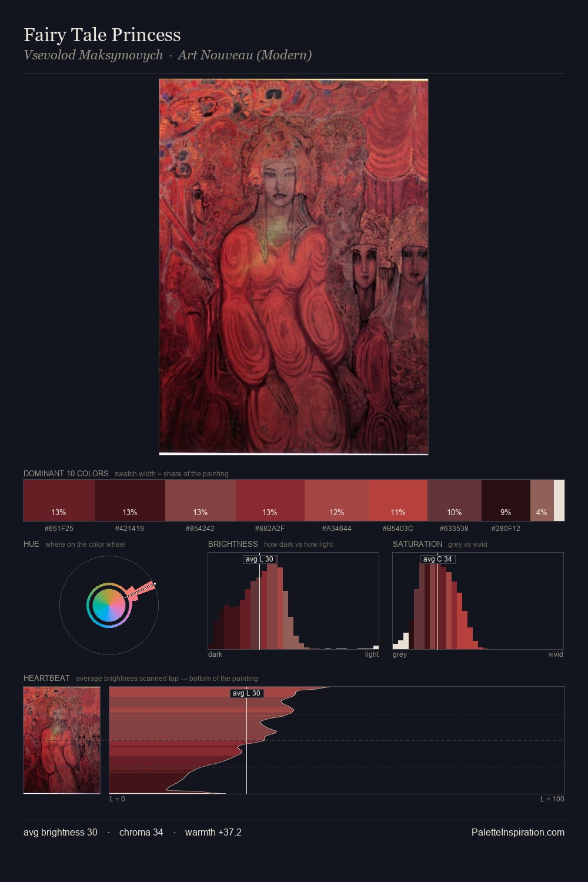
Task: Click the hex code label '#633538'
Action: 454,528
